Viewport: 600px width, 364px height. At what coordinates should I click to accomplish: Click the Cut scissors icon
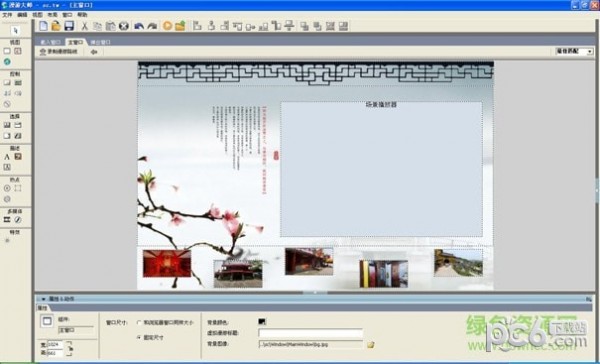[85, 26]
